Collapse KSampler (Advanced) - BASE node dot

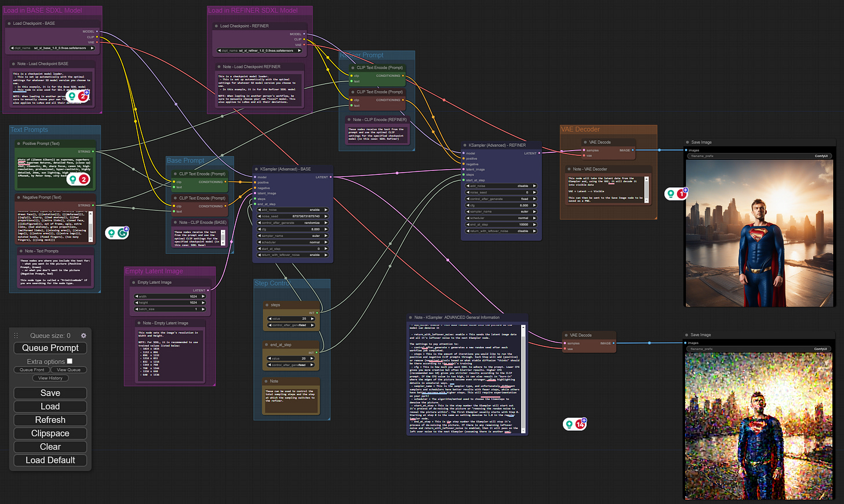coord(256,169)
